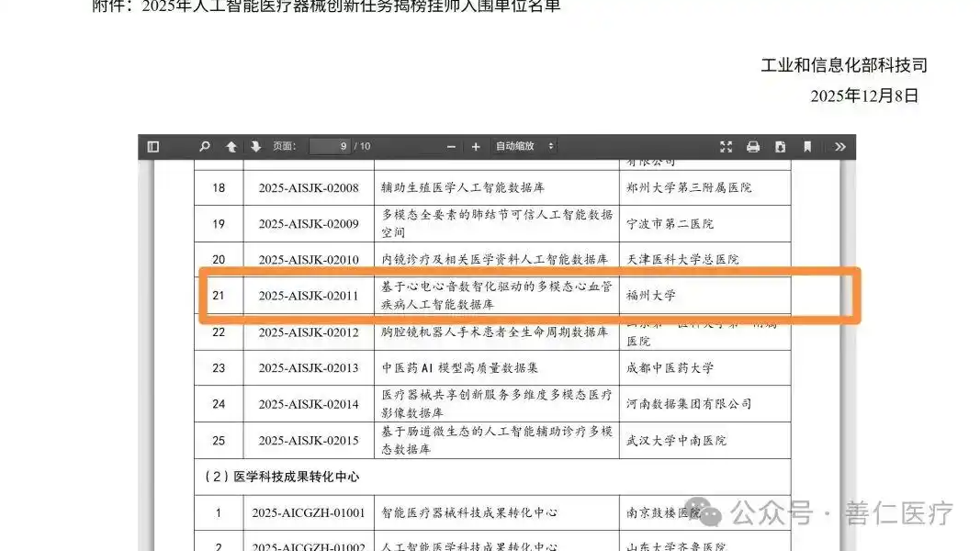Select row 21 福州大学 cell
The height and width of the screenshot is (551, 980).
[x=650, y=296]
